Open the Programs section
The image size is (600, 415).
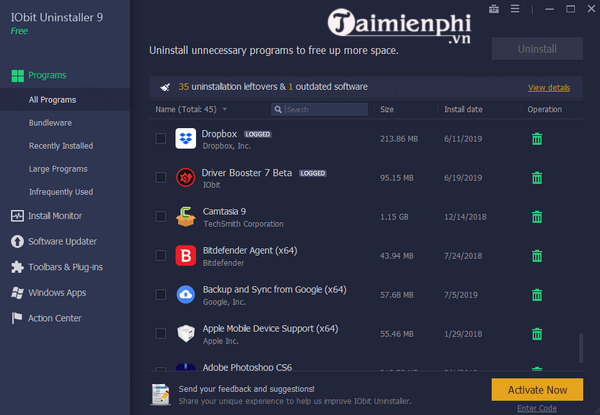[47, 75]
